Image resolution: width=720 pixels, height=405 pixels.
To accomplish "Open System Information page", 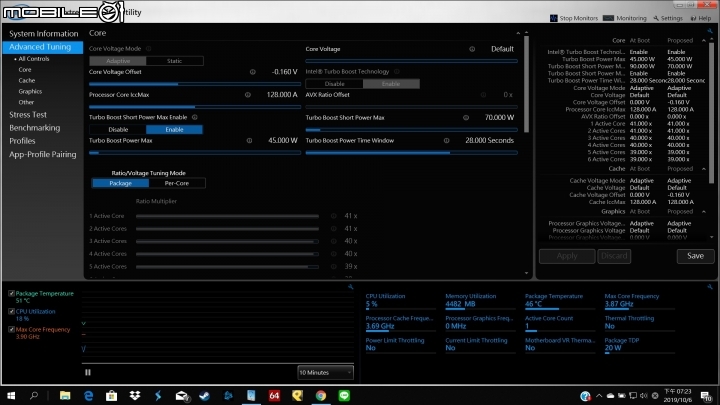I will pyautogui.click(x=44, y=34).
